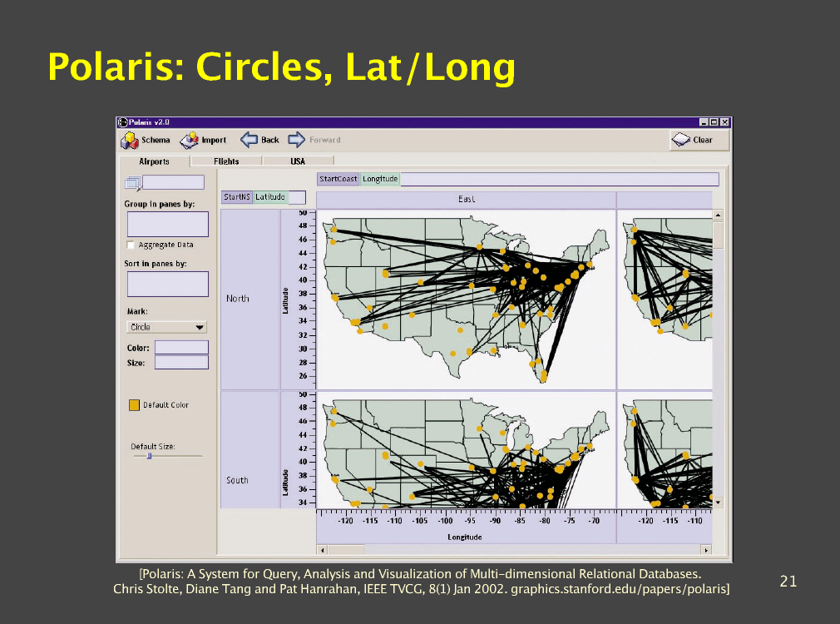Click the vertical scrollbar up arrow
This screenshot has width=840, height=624.
click(x=718, y=215)
